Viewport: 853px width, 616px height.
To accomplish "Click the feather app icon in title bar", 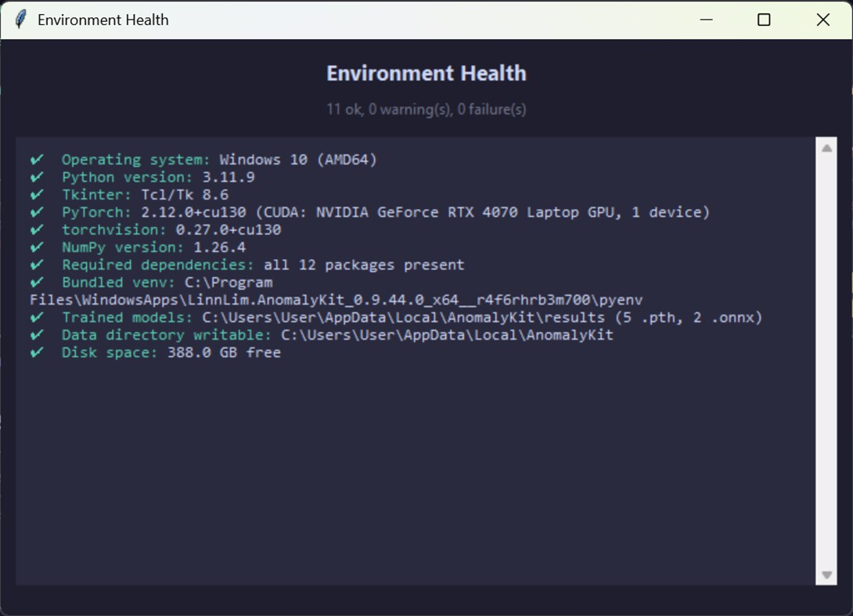I will 20,20.
